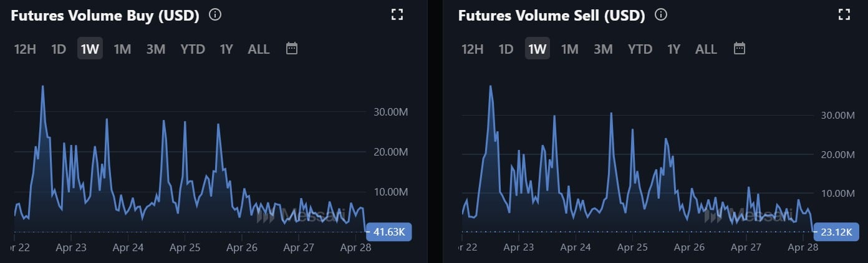Show ALL time range on Buy chart

259,49
